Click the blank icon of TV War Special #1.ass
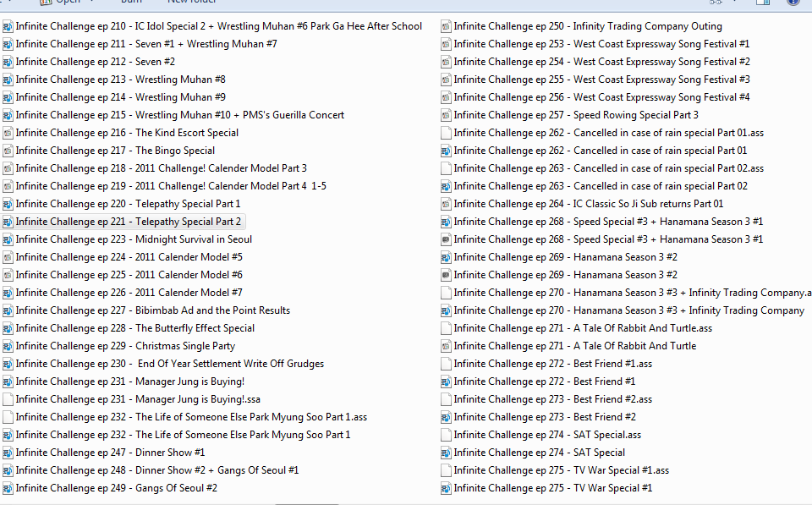812x505 pixels. [x=446, y=470]
